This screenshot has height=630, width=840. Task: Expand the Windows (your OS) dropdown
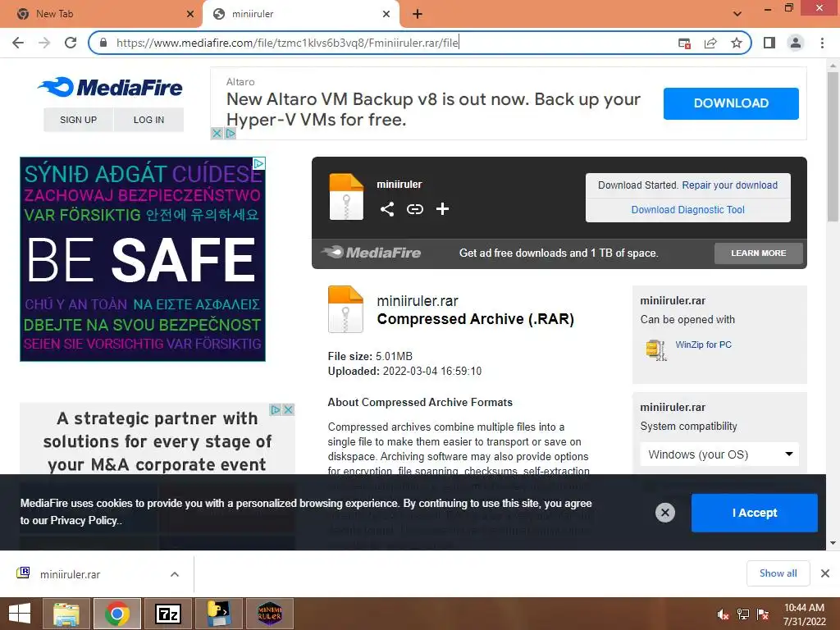click(719, 454)
